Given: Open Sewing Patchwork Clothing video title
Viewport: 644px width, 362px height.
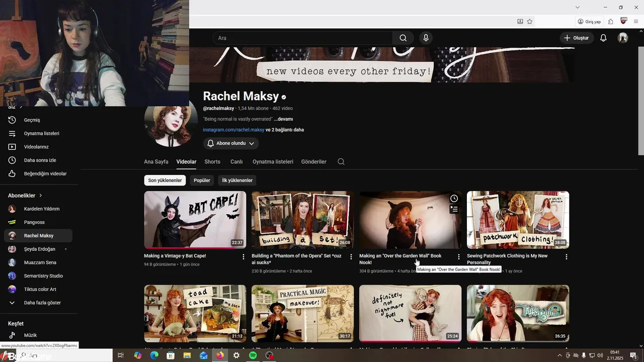Looking at the screenshot, I should point(507,259).
